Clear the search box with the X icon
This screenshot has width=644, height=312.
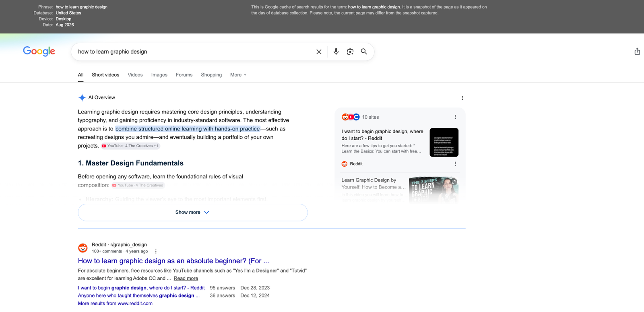click(319, 52)
